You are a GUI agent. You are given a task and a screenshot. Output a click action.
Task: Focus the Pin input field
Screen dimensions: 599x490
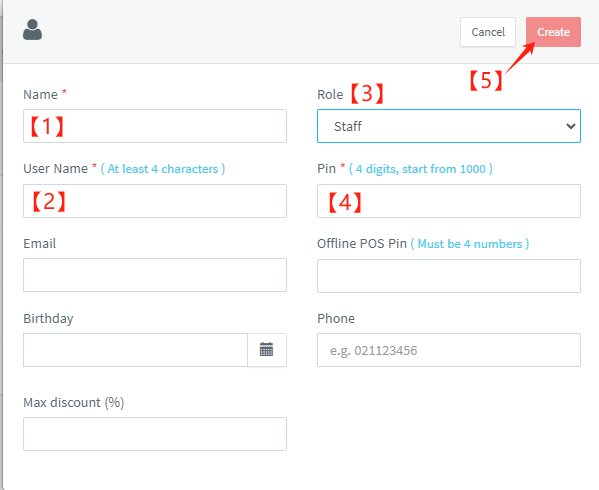pos(449,201)
